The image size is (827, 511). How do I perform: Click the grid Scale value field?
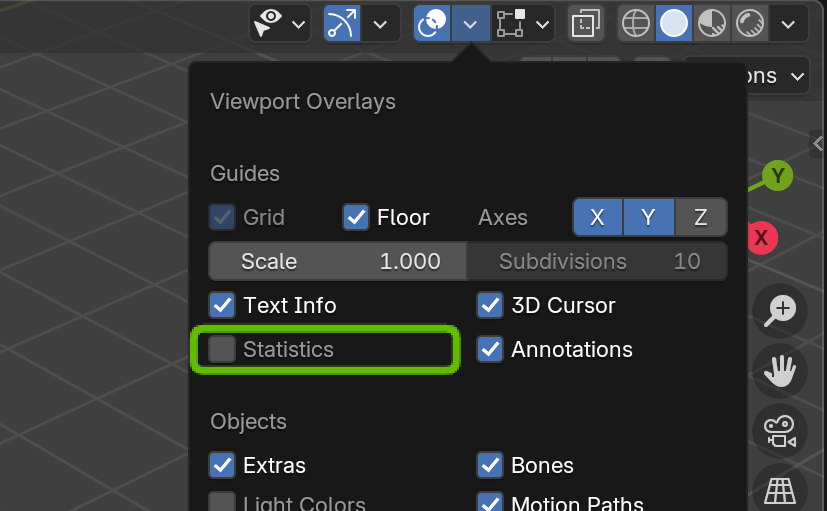tap(338, 261)
